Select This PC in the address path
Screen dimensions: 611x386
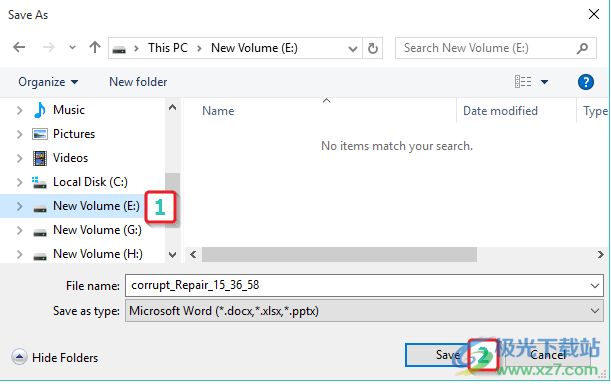click(168, 48)
